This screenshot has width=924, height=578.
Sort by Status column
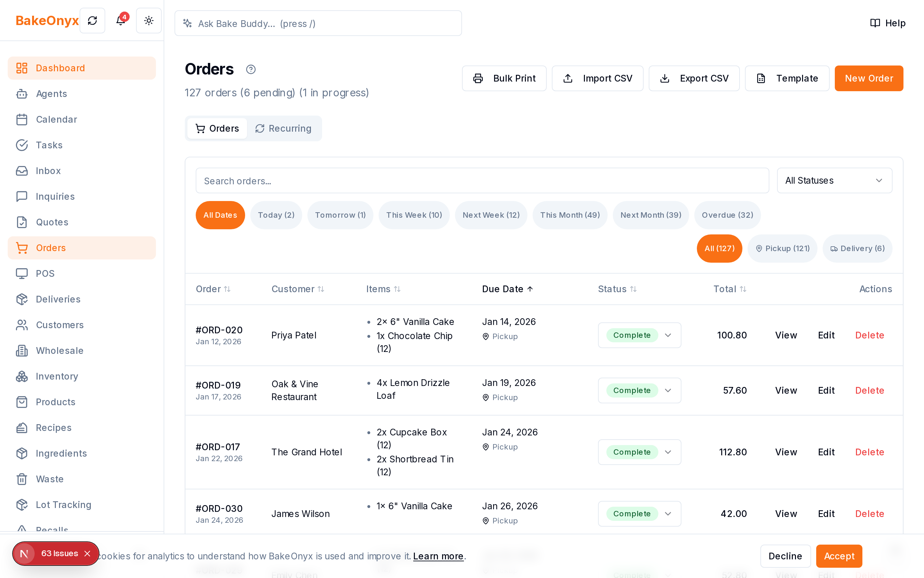point(617,289)
